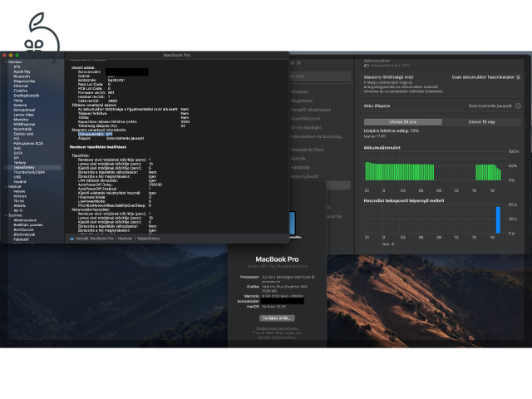532x399 pixels.
Task: Collapse the Hálózat section in sidebar
Action: 6,186
